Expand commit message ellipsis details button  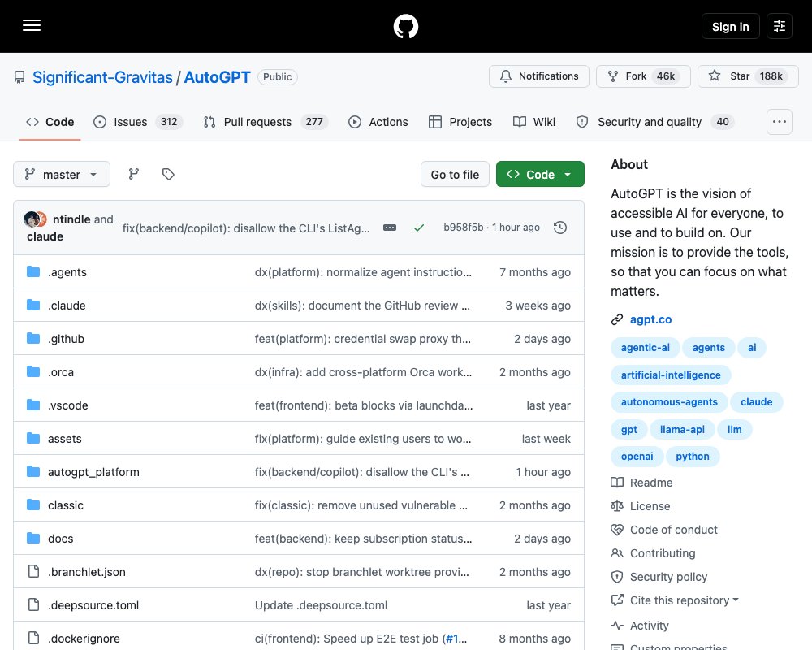click(390, 227)
